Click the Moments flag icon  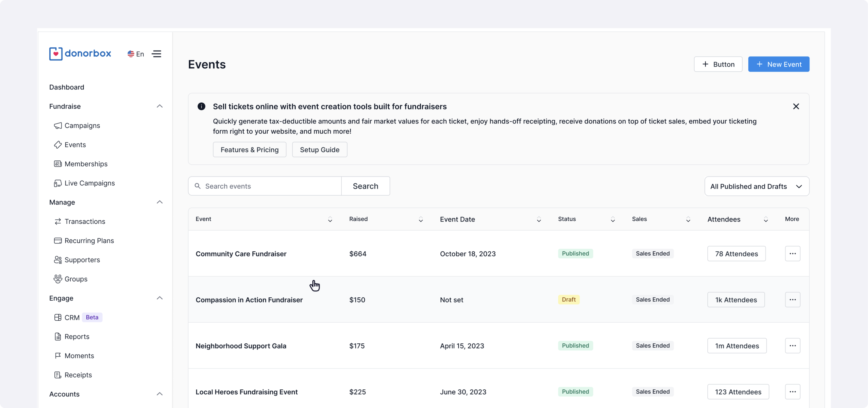(58, 356)
